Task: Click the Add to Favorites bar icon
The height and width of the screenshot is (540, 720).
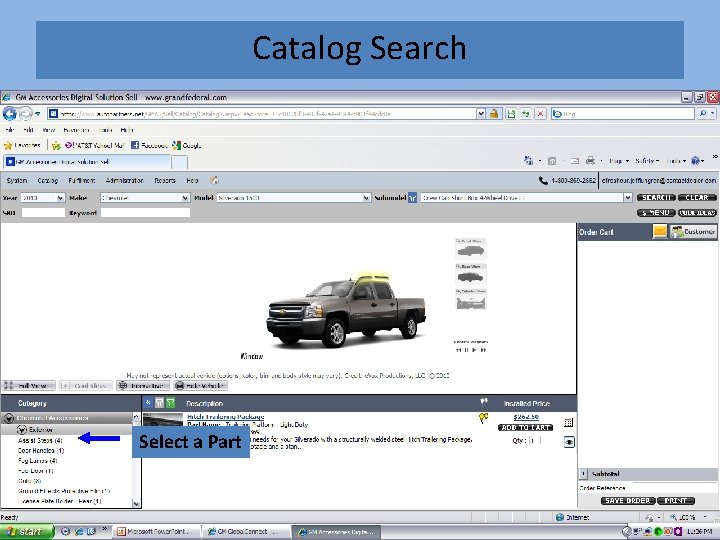Action: (56, 146)
